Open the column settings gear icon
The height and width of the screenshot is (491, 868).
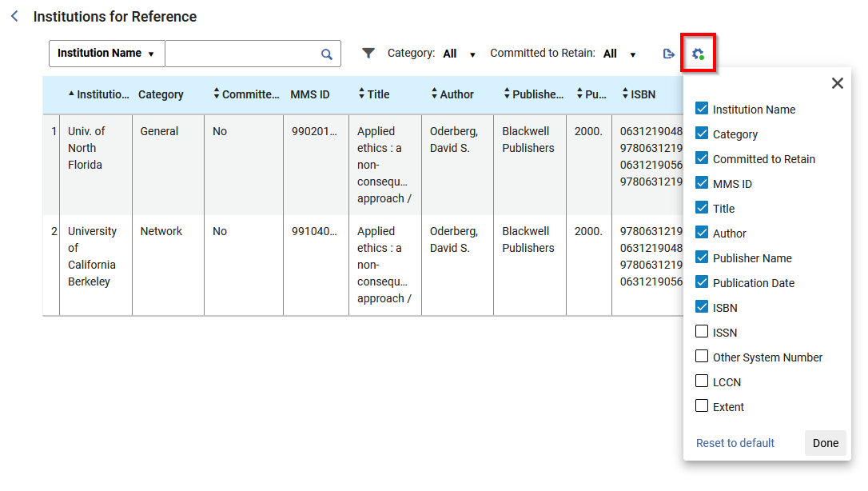(698, 54)
